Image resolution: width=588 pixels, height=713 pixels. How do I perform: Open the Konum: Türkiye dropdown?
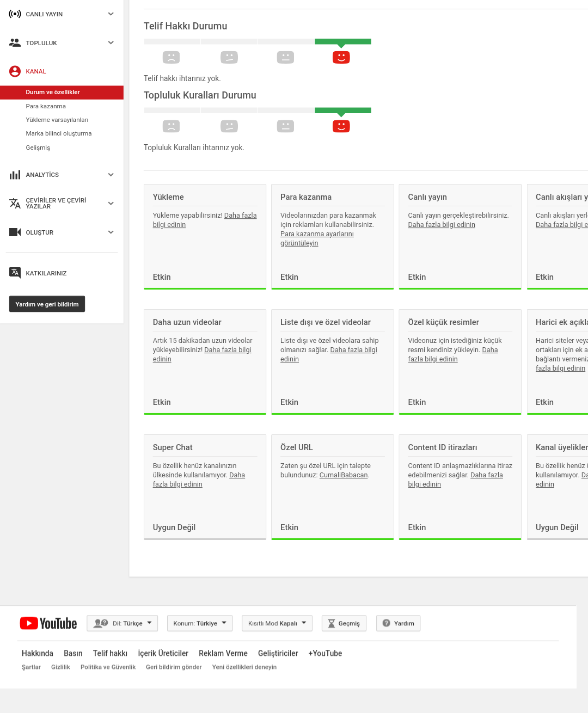(x=200, y=623)
